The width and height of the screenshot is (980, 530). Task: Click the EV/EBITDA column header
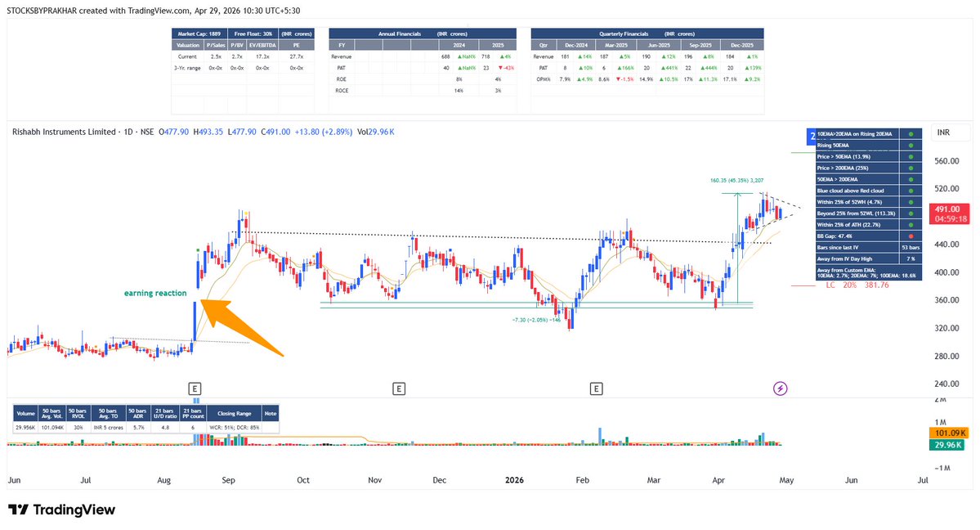coord(262,45)
